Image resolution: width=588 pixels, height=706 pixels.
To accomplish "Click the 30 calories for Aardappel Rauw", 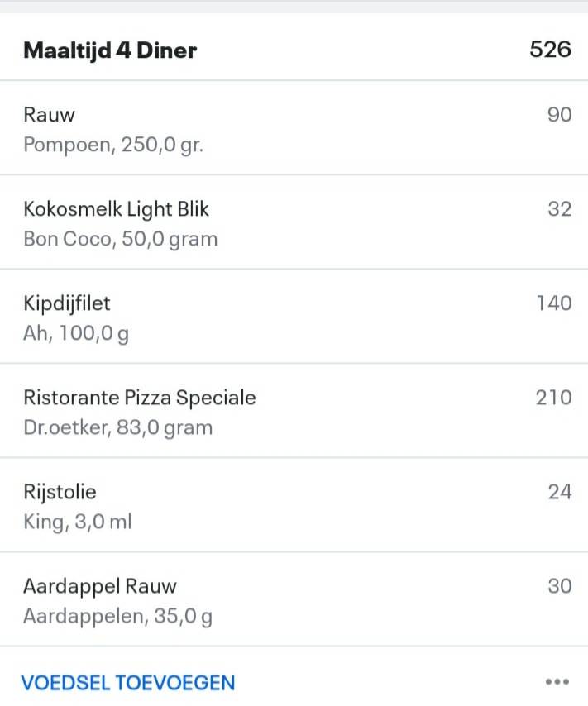I will coord(559,586).
